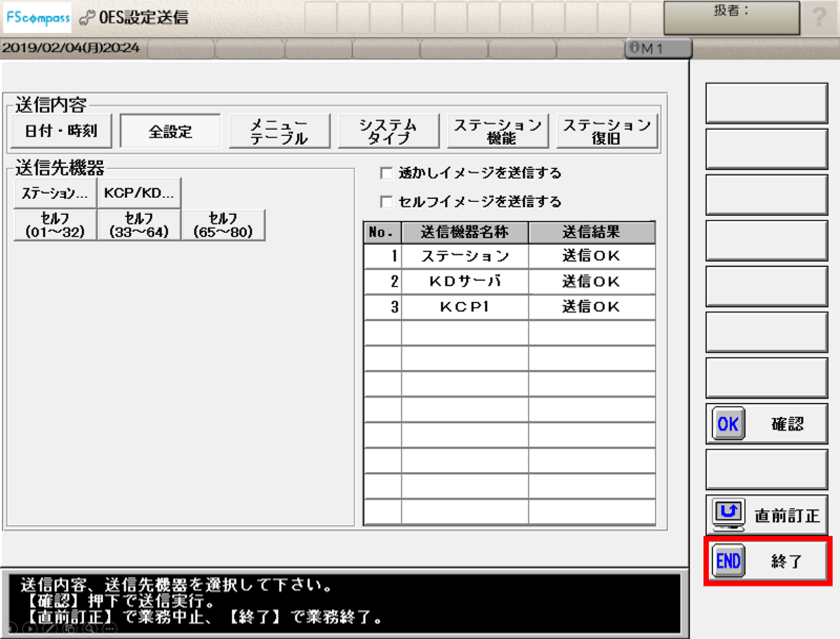
Task: Click 送信OK result for KDサーバ
Action: pyautogui.click(x=592, y=282)
